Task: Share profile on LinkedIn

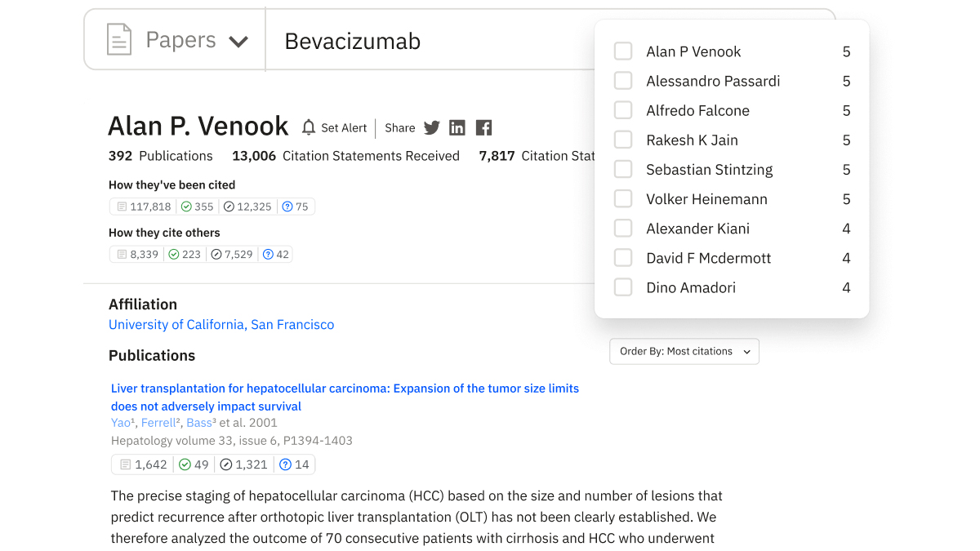Action: click(457, 127)
